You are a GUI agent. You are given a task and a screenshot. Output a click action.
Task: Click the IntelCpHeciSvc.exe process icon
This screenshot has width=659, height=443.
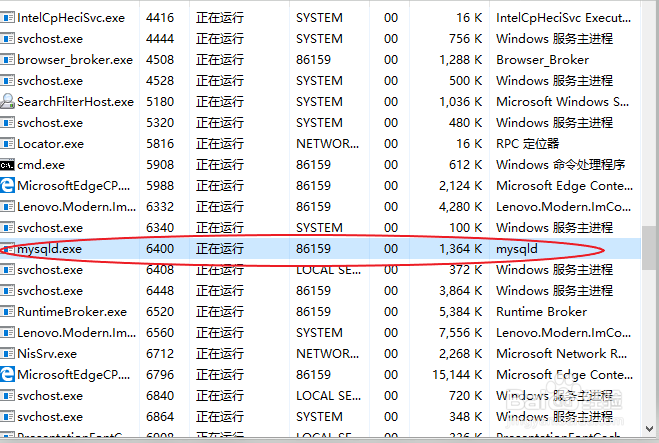[7, 18]
